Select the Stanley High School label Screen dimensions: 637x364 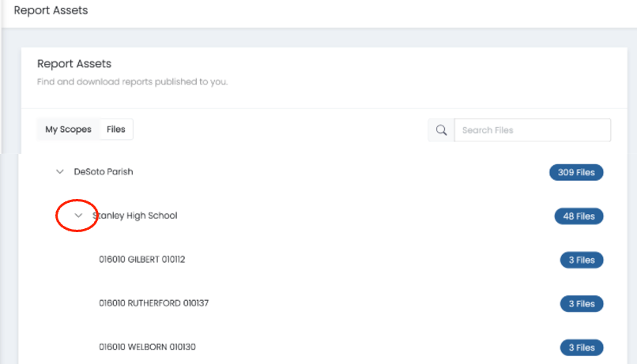click(135, 216)
